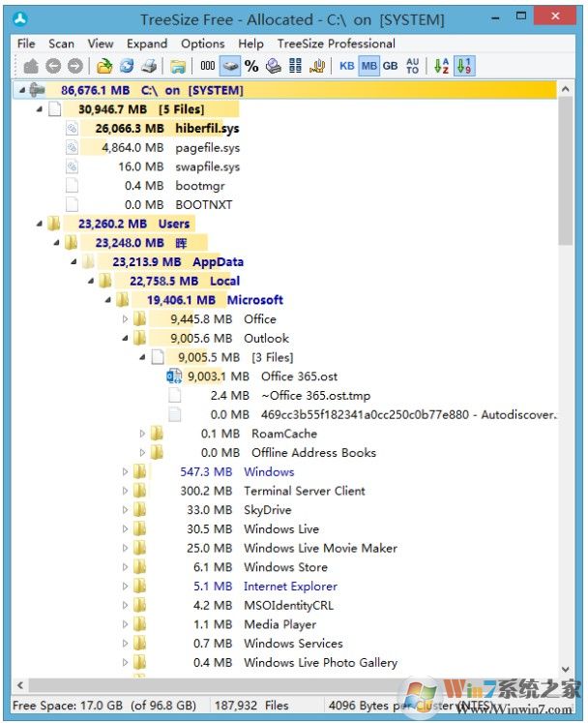
Task: Show sizes as percent with % icon
Action: [x=251, y=66]
